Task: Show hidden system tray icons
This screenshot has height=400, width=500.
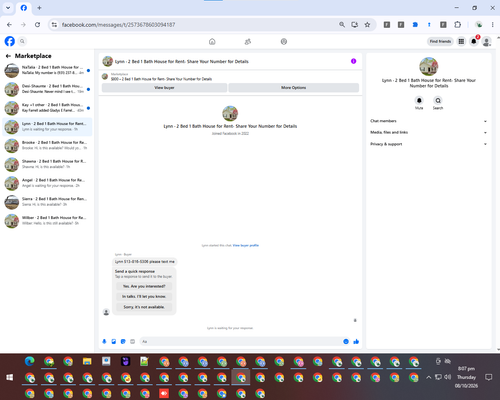Action: pos(429,377)
